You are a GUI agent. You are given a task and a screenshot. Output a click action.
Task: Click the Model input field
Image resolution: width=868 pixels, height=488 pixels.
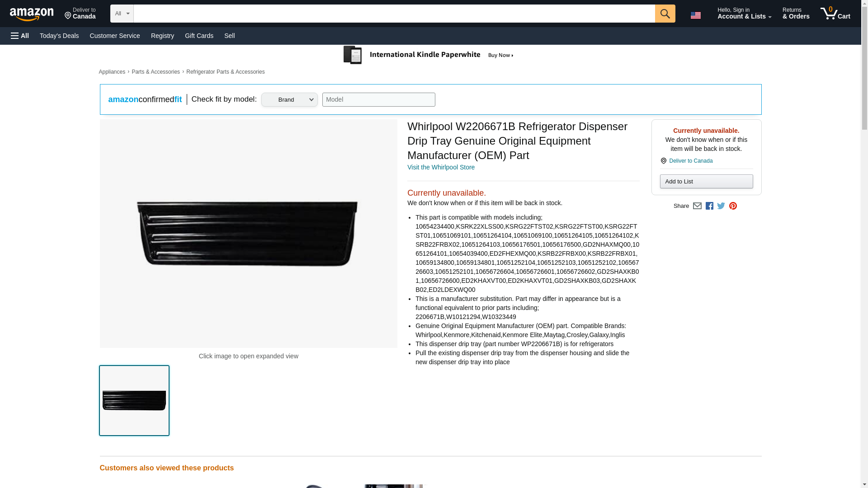tap(378, 100)
